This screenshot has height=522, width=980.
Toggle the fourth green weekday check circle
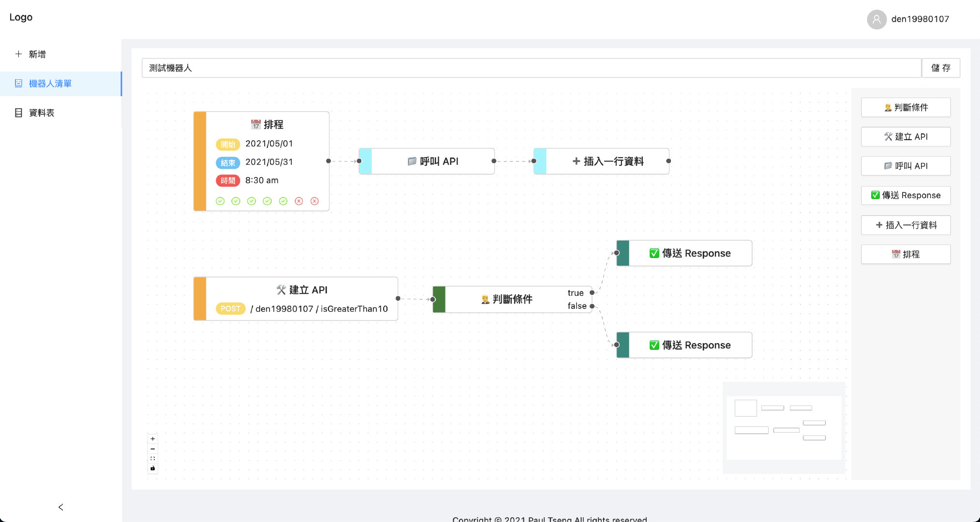point(267,201)
